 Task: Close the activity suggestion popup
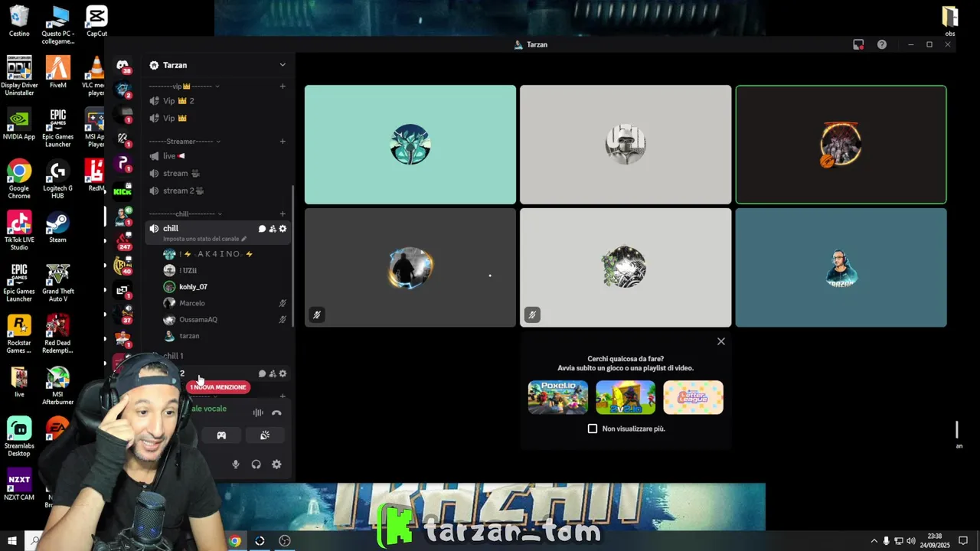tap(721, 341)
